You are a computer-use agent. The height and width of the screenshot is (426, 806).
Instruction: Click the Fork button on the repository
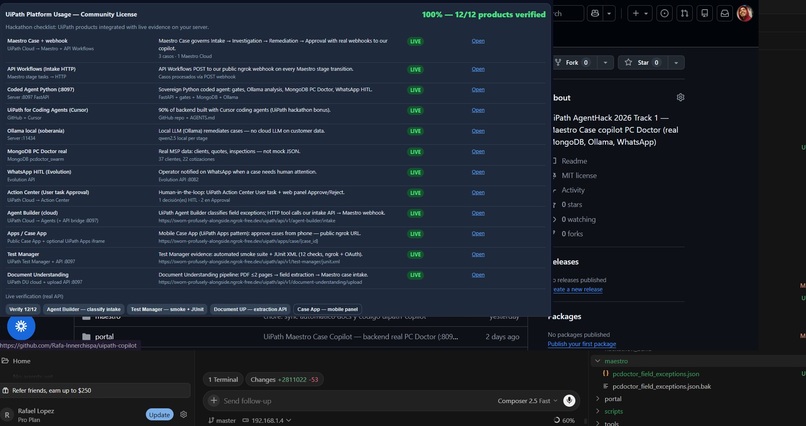572,62
